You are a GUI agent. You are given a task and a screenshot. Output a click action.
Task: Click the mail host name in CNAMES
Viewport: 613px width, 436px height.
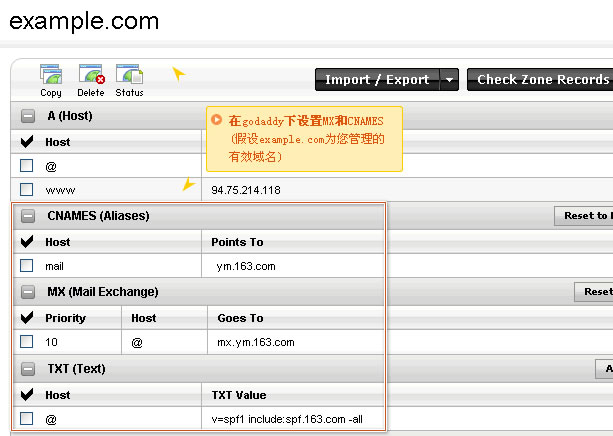[x=54, y=267]
